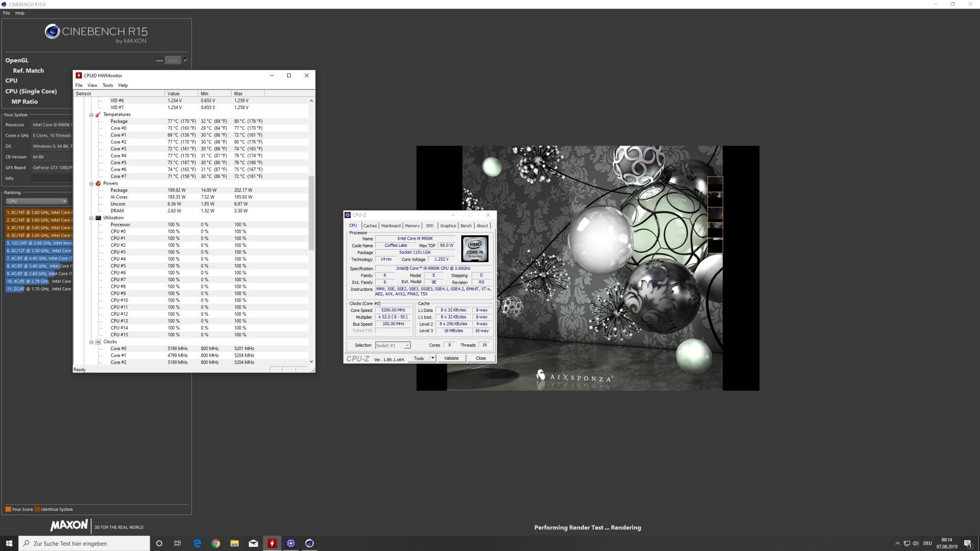Collapse the Powers tree node in HWMonitor
This screenshot has height=551, width=980.
point(91,184)
